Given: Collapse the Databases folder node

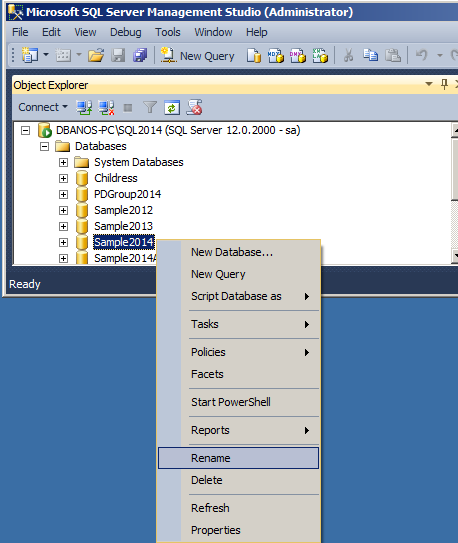Looking at the screenshot, I should tap(44, 146).
